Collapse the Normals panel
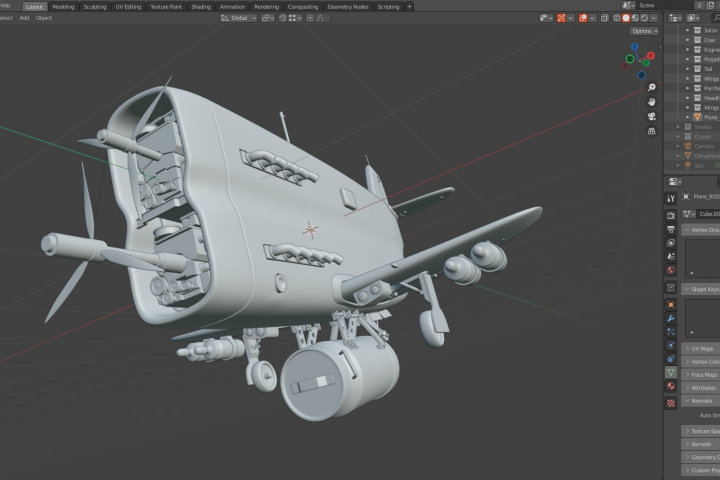The height and width of the screenshot is (480, 720). [x=701, y=401]
